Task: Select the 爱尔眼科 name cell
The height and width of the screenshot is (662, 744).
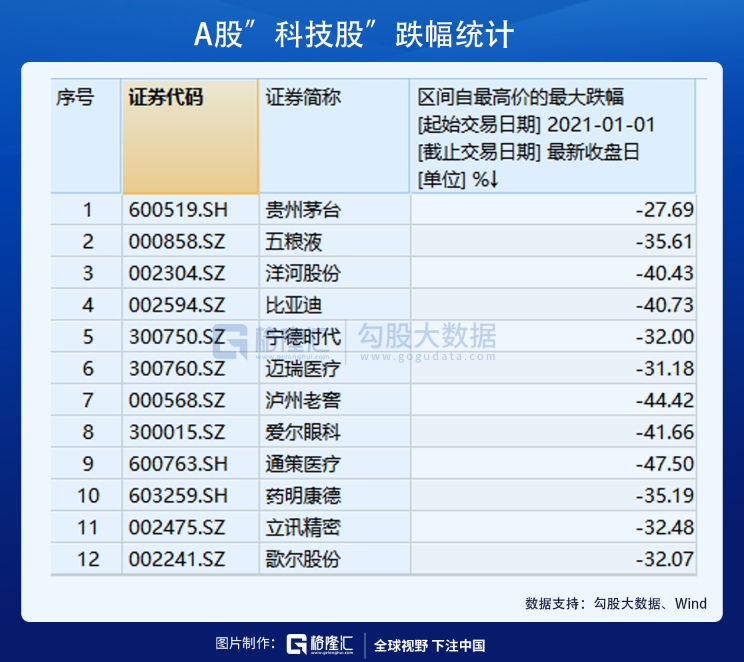Action: point(335,432)
